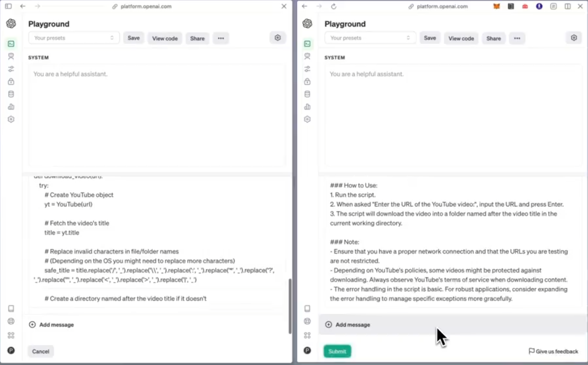Screen dimensions: 588x365
Task: Click Share button in left window
Action: 197,38
